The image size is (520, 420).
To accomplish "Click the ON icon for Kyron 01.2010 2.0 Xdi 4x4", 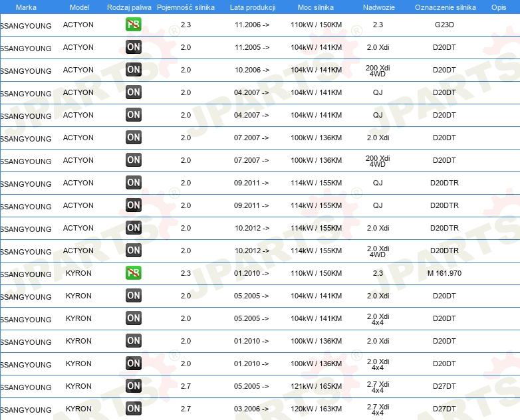I will click(x=133, y=364).
